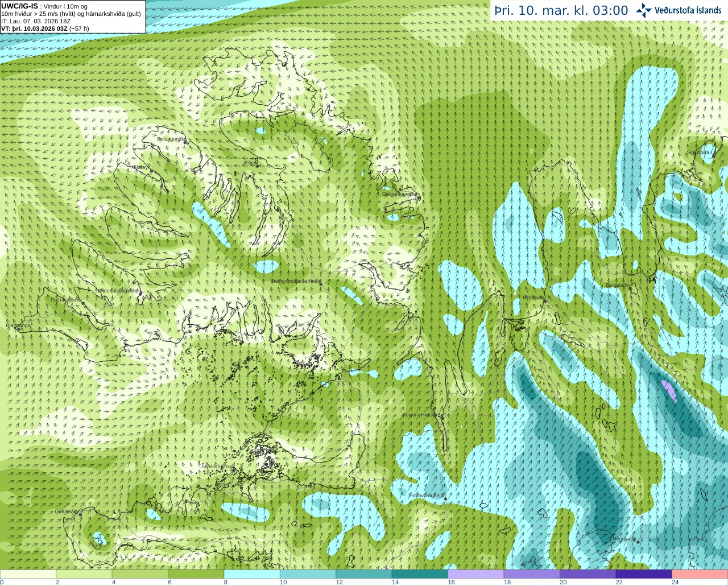
Task: Select the 4–6 m/s green legend swatch
Action: (x=140, y=574)
